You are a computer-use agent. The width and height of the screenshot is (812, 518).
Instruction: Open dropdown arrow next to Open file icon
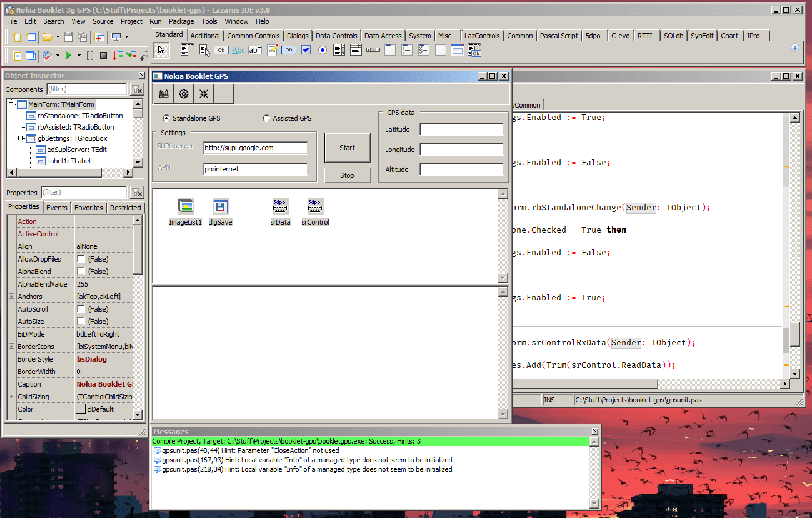pos(57,37)
